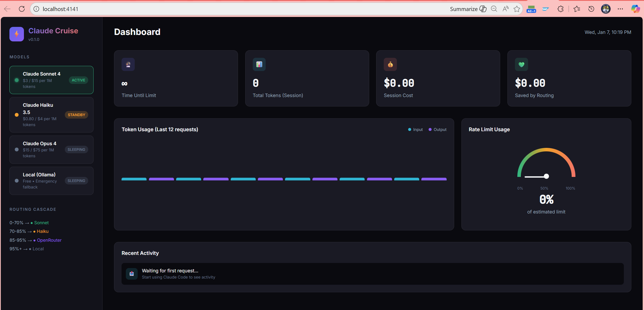Click the gray status dot for Opus 4
The width and height of the screenshot is (644, 310).
(17, 149)
